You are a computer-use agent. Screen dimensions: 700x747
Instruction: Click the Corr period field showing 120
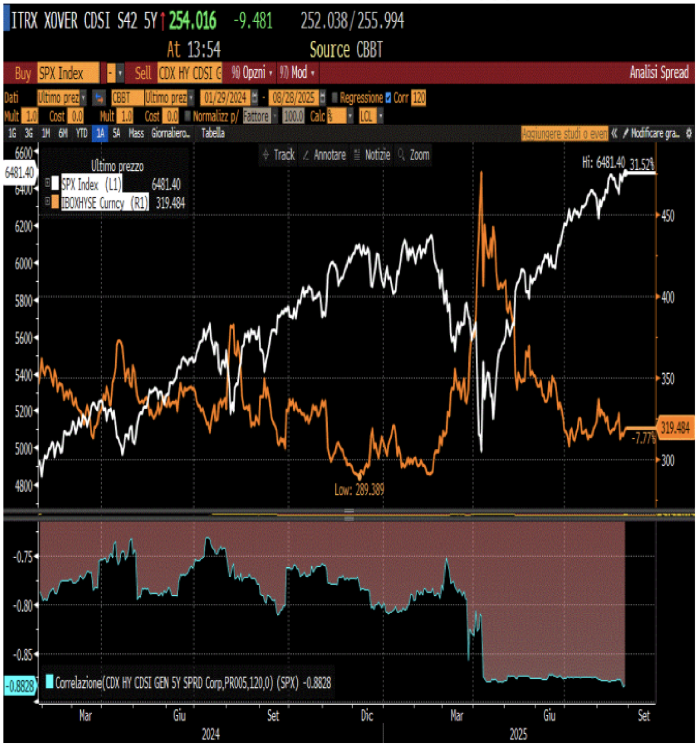pos(418,98)
